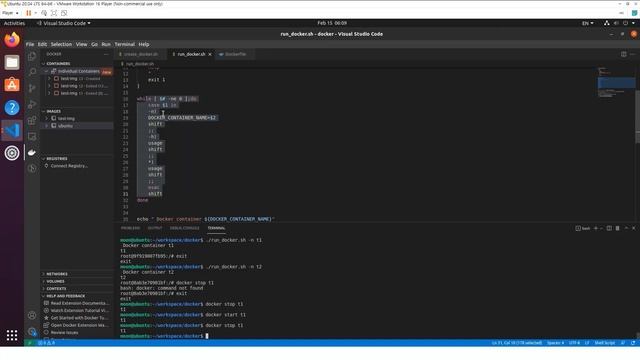
Task: Open the EN input language dropdown
Action: pos(587,23)
